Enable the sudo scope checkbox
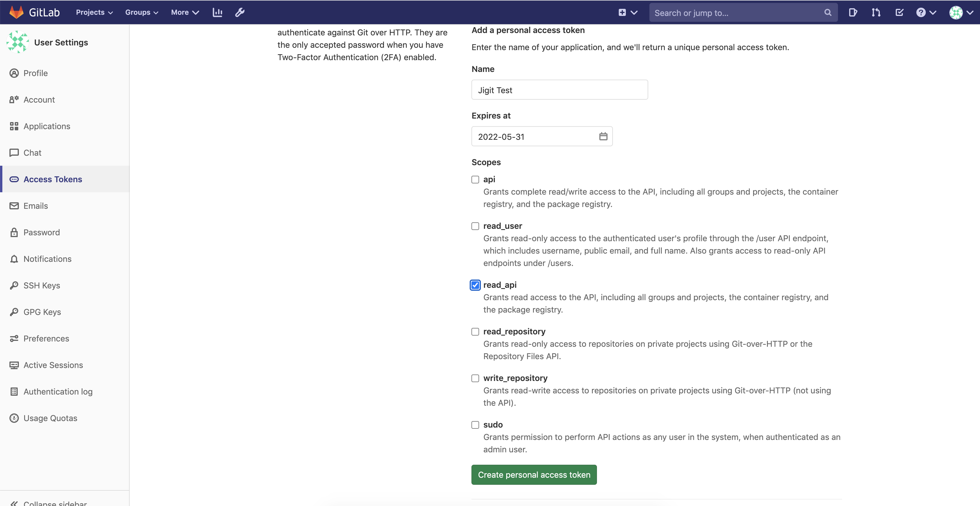The image size is (980, 506). click(x=475, y=425)
